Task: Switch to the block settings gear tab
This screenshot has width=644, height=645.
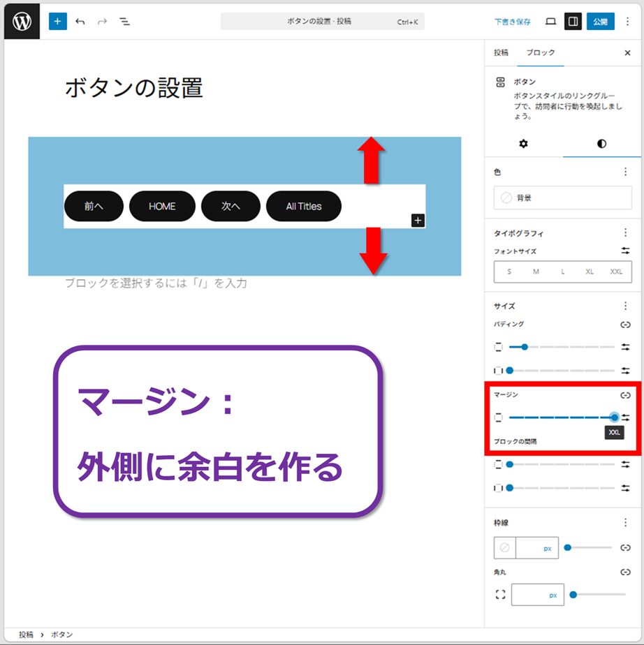Action: click(523, 144)
